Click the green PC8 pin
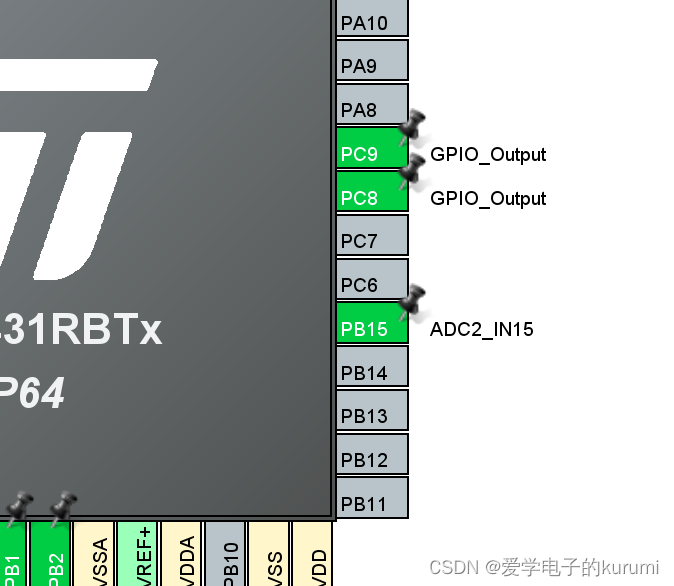The height and width of the screenshot is (586, 674). pyautogui.click(x=372, y=191)
